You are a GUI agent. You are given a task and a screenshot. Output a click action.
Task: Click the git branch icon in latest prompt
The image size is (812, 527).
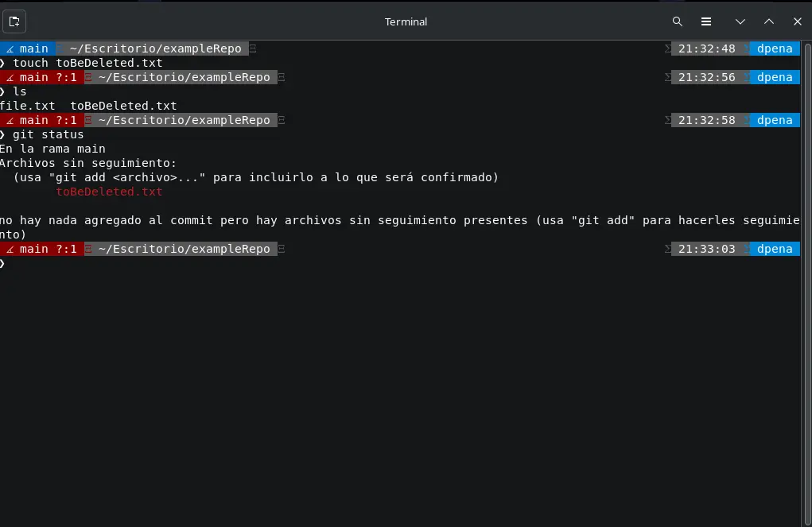(10, 249)
